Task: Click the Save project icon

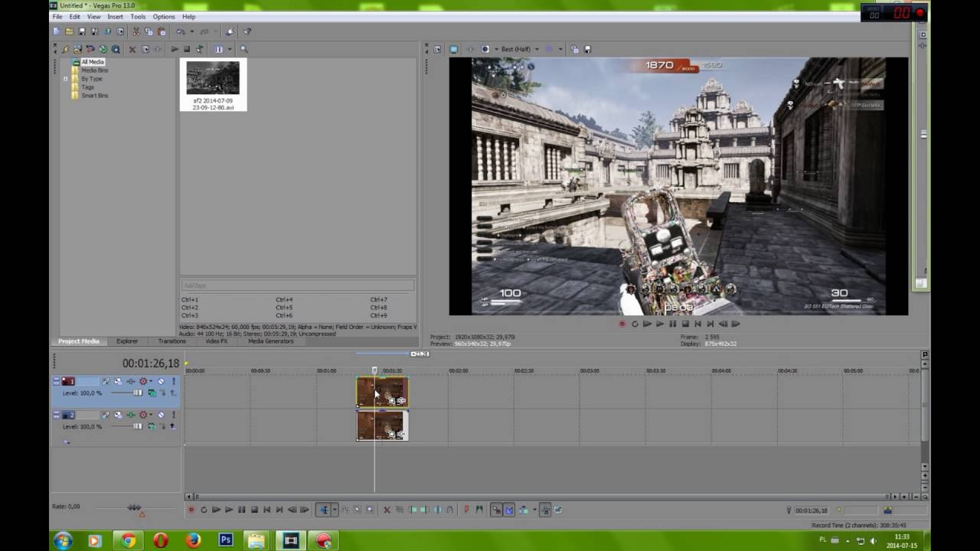Action: (x=82, y=31)
